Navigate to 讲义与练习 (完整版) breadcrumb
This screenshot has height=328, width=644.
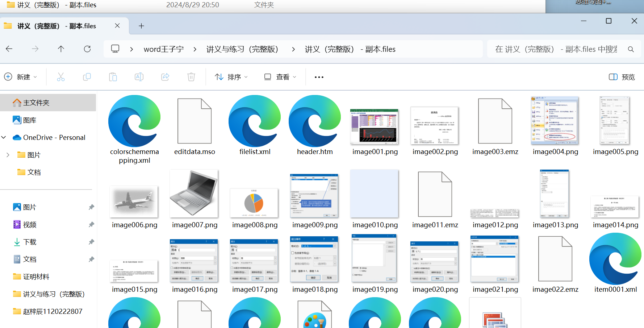(243, 49)
